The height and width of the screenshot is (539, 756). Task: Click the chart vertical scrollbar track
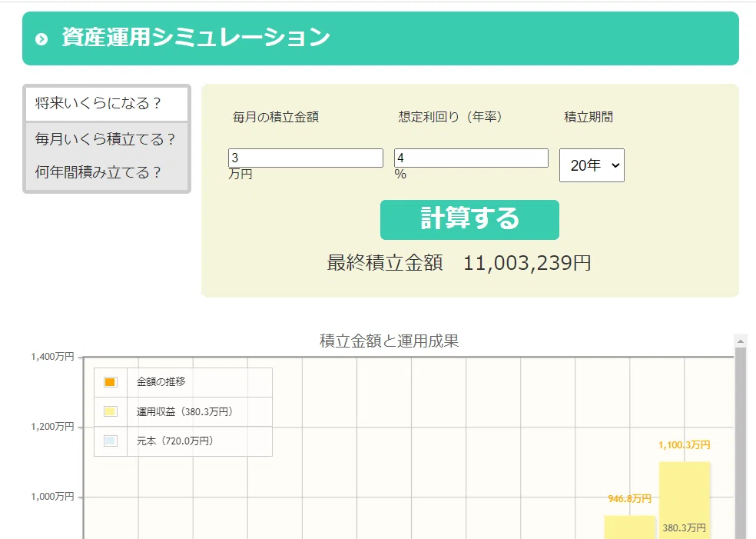click(x=741, y=443)
